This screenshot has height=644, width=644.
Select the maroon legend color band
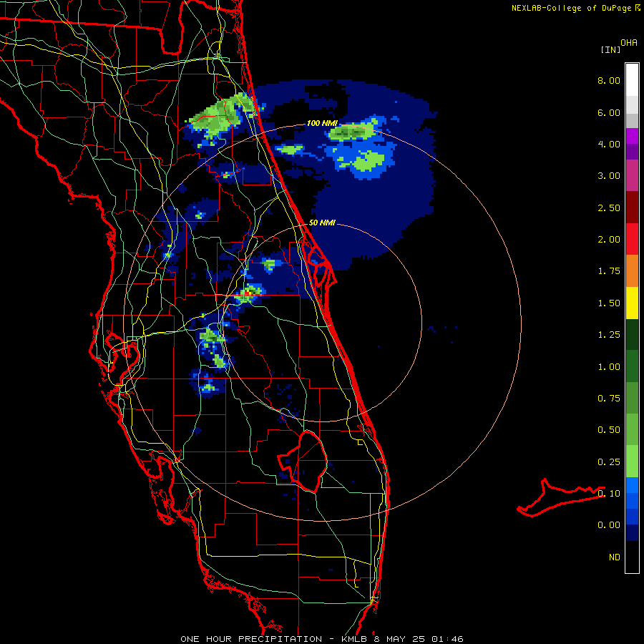pos(632,208)
